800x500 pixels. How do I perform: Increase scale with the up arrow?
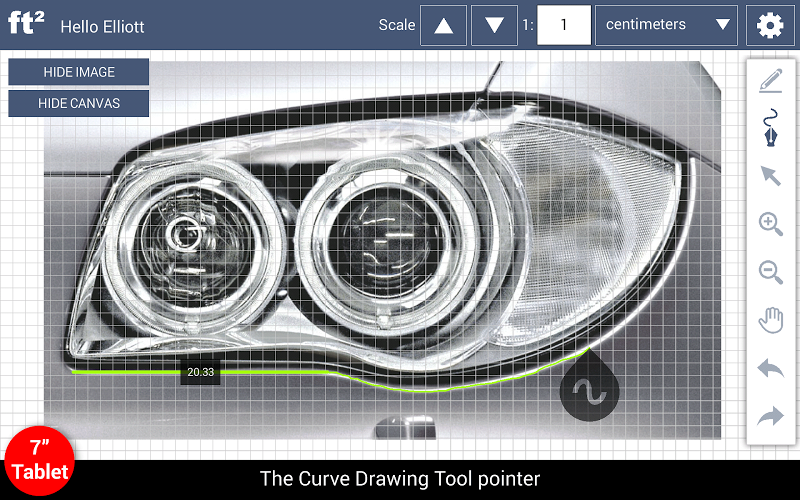coord(443,25)
